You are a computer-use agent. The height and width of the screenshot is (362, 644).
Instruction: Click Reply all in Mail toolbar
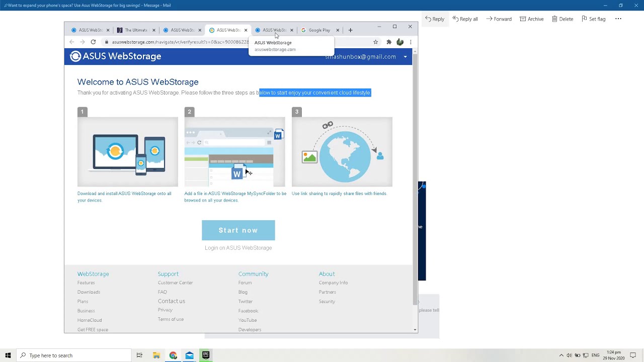pyautogui.click(x=465, y=19)
